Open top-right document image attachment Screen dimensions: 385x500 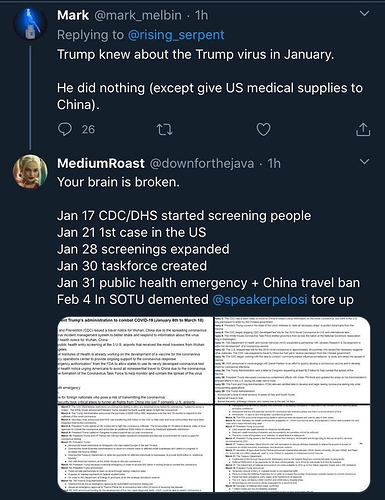click(x=292, y=360)
